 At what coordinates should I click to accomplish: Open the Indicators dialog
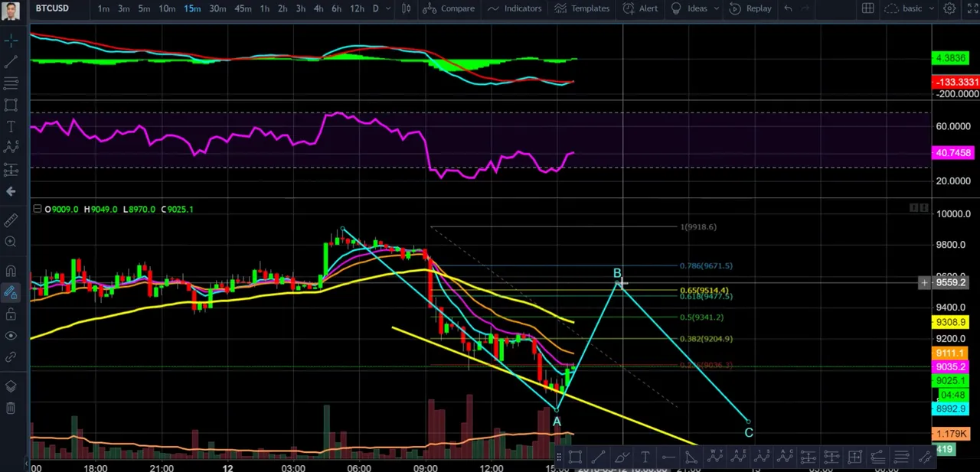pyautogui.click(x=514, y=8)
